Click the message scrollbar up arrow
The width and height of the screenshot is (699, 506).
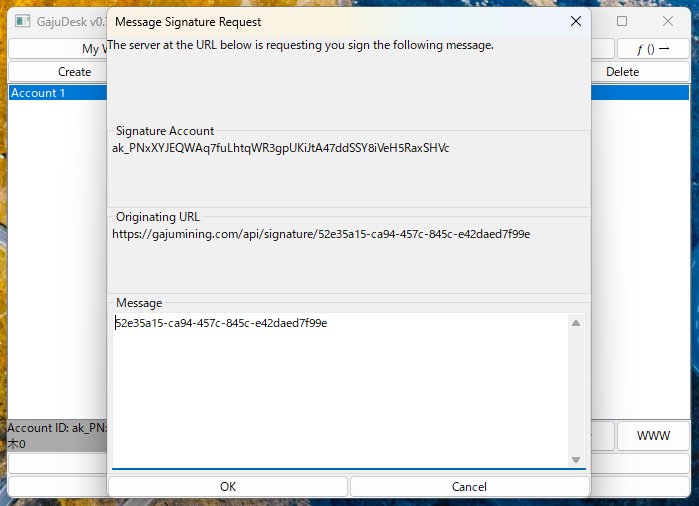[576, 323]
